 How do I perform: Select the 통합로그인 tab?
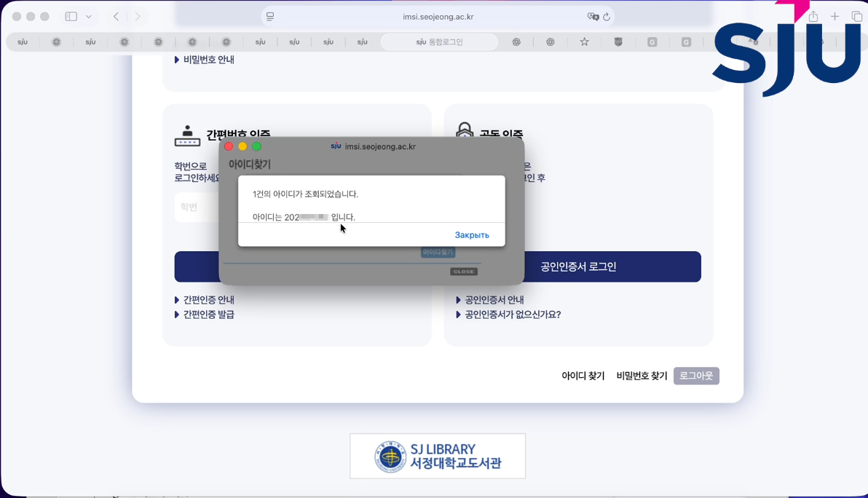pyautogui.click(x=439, y=42)
